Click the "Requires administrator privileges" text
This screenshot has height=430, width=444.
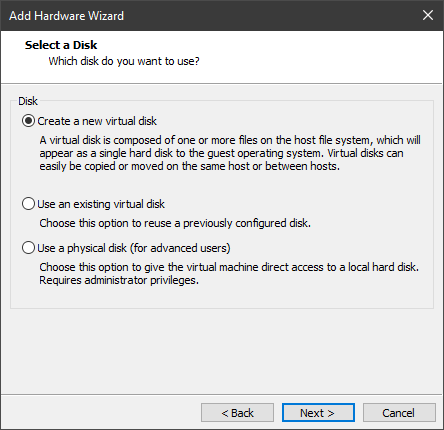[x=119, y=280]
